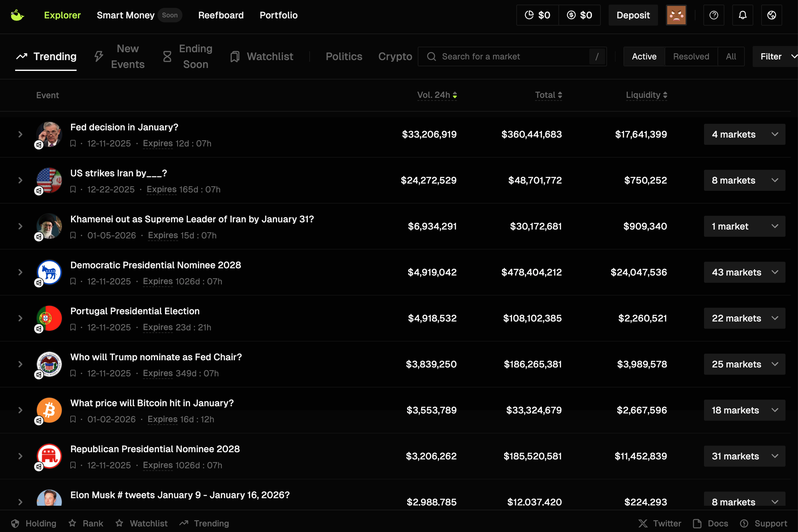Sort by Vol. 24h column
Viewport: 798px width, 532px height.
pos(437,95)
